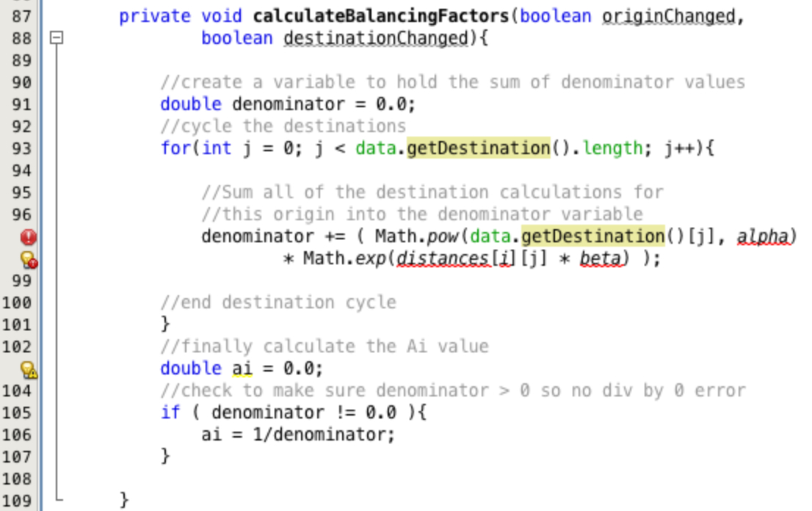Viewport: 812px width, 511px height.
Task: Click the 'if ( denominator != 0.0 )' line
Action: (294, 413)
